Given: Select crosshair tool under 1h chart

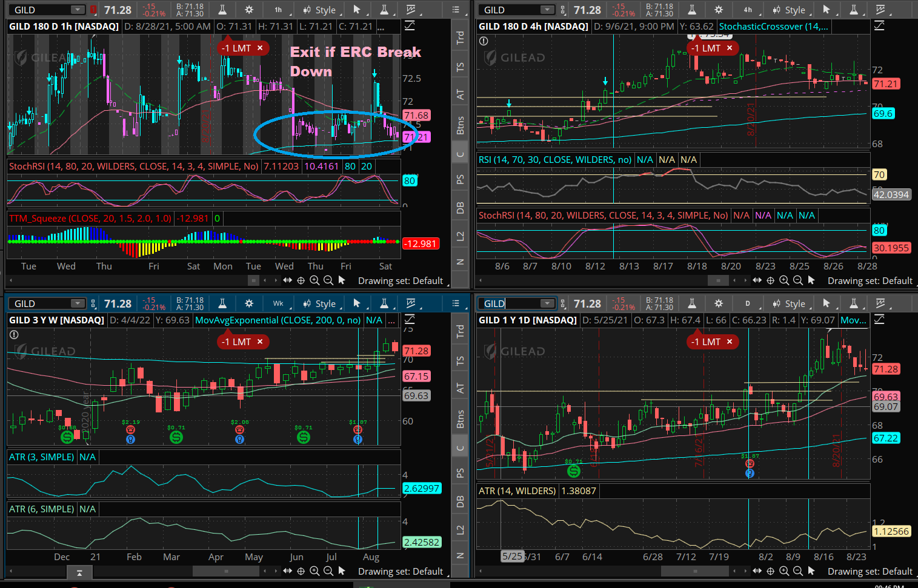Looking at the screenshot, I should click(301, 280).
